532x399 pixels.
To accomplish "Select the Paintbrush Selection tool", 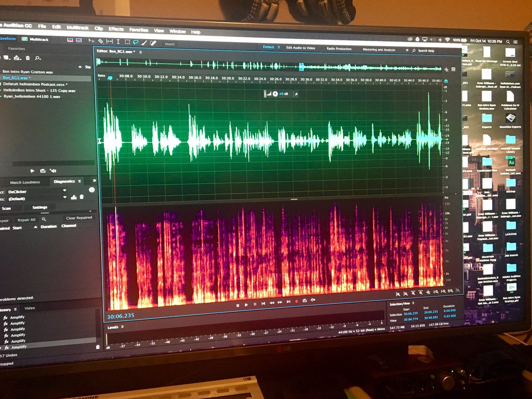I will tap(144, 43).
